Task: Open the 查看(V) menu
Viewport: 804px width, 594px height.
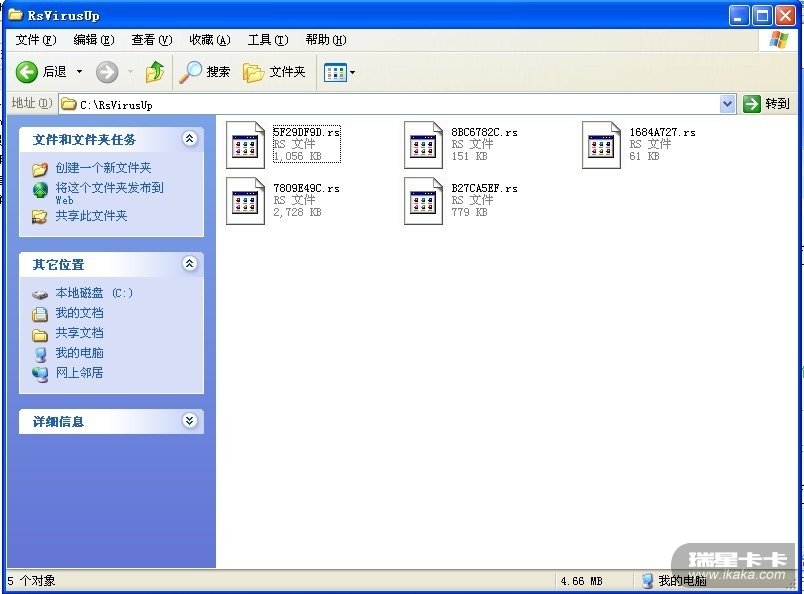Action: pos(151,39)
